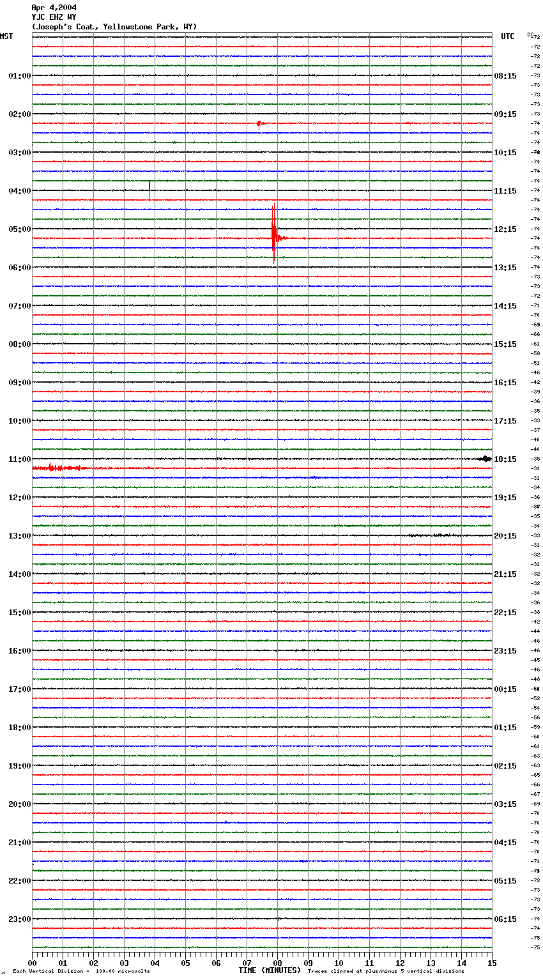Click the 19:00 MST time label
Viewport: 543px width, 980px height.
click(20, 766)
